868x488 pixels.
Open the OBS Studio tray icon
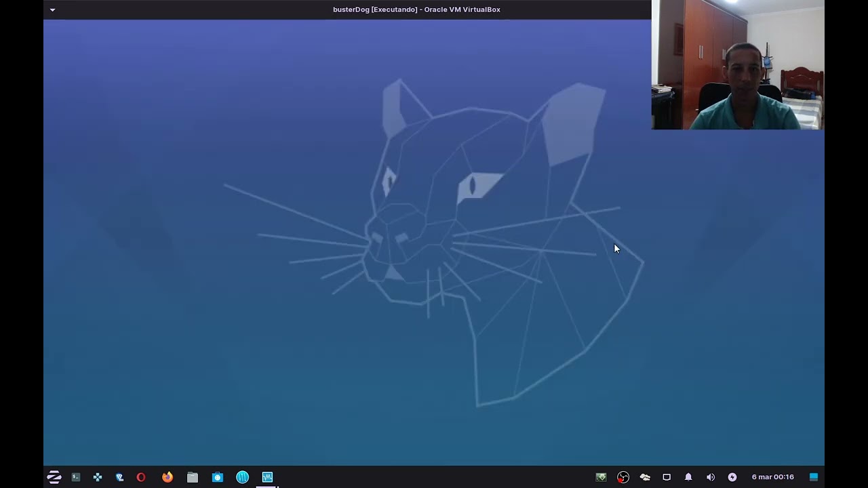pos(623,477)
